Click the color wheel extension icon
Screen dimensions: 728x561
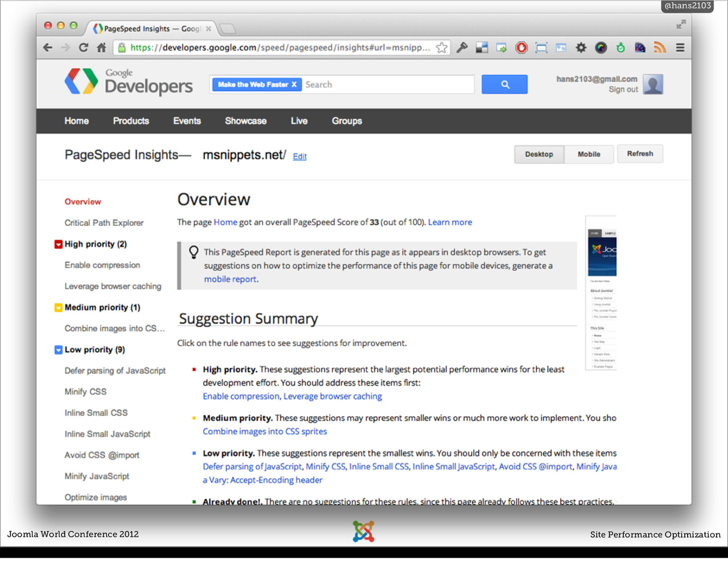(601, 47)
